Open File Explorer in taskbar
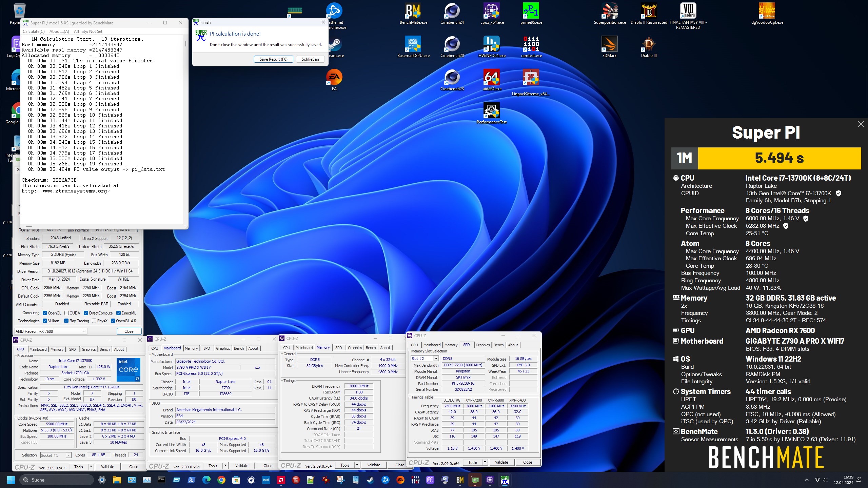Image resolution: width=868 pixels, height=488 pixels. 117,480
